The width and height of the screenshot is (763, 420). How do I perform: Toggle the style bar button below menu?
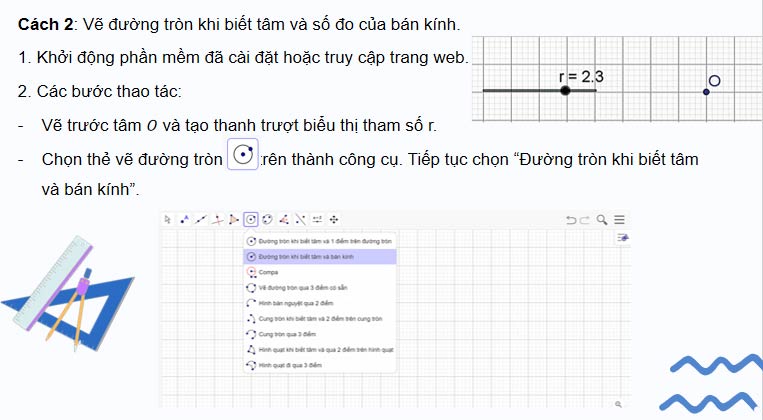coord(623,237)
